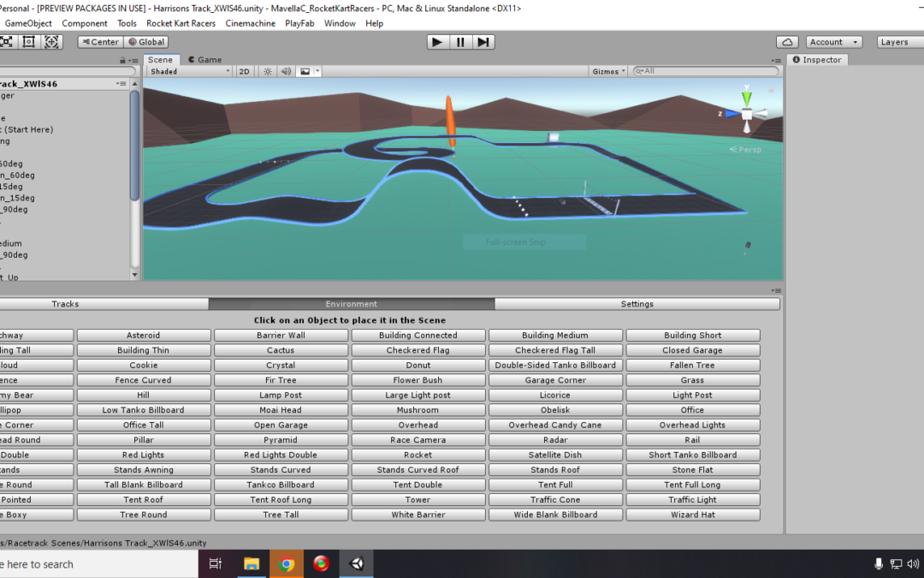Open File Explorer from taskbar
This screenshot has width=924, height=578.
tap(252, 563)
